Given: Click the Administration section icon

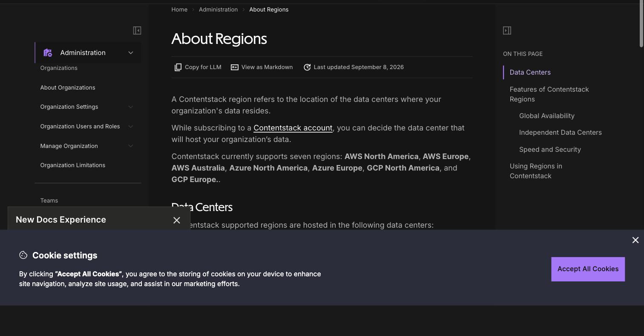Looking at the screenshot, I should tap(48, 53).
